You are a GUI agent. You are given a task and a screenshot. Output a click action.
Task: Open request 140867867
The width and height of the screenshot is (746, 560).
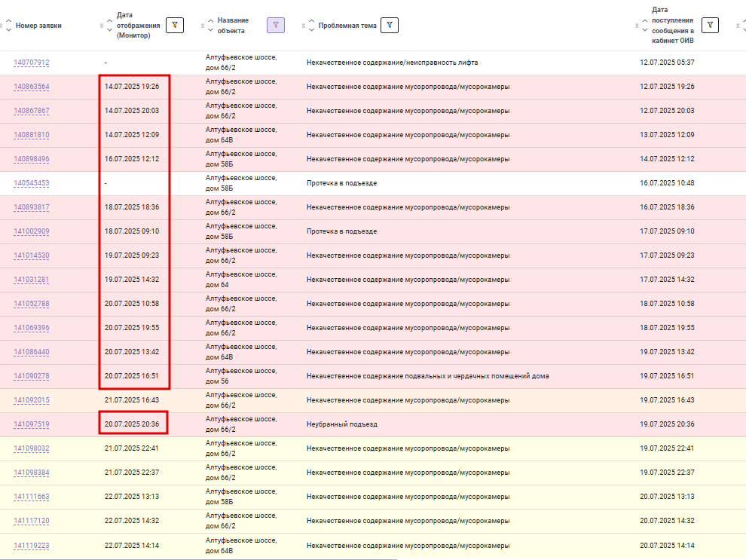click(32, 111)
